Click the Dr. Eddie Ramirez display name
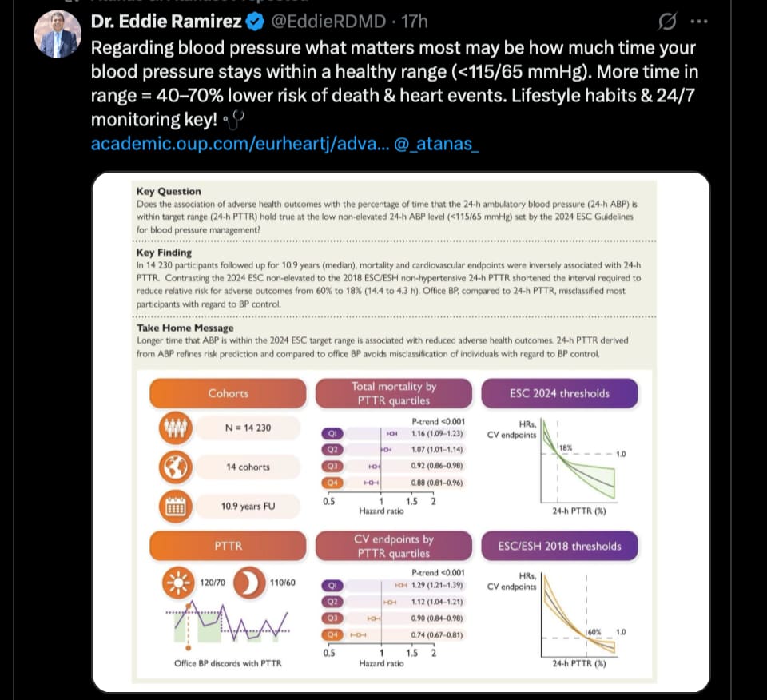The width and height of the screenshot is (767, 700). [x=166, y=22]
